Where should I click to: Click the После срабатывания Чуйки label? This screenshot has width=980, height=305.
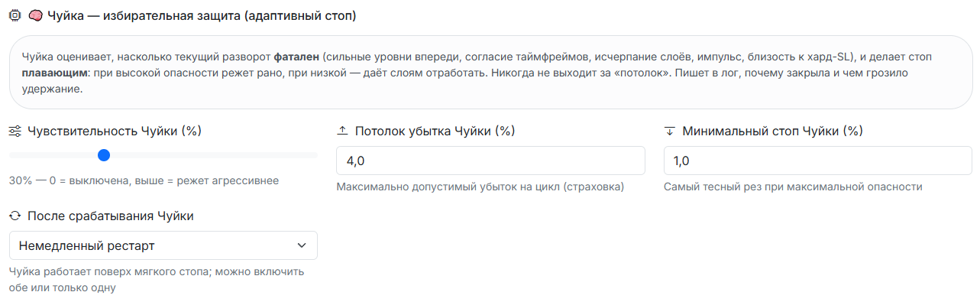[x=111, y=216]
